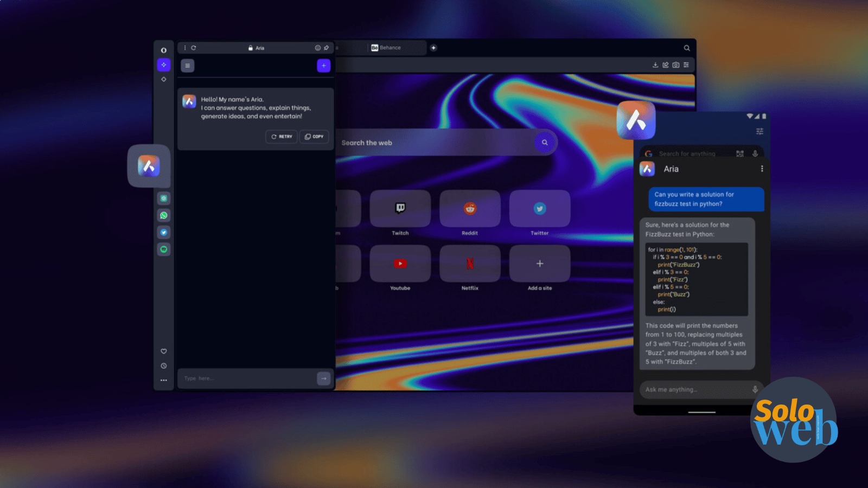868x488 pixels.
Task: Open WhatsApp from the sidebar
Action: tap(163, 215)
